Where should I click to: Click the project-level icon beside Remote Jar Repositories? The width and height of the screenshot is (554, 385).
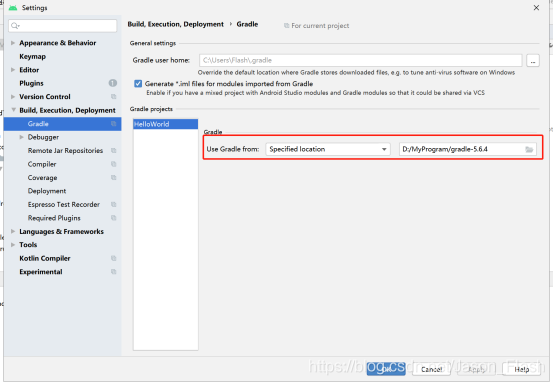[x=113, y=150]
